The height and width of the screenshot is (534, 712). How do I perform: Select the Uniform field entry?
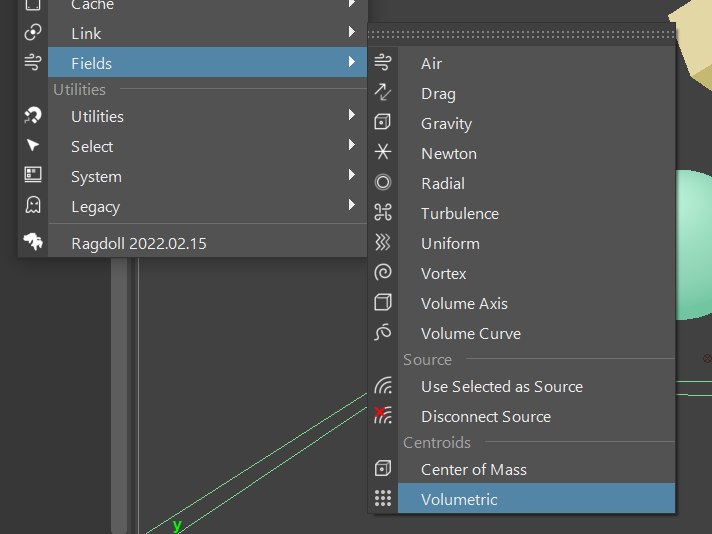click(x=450, y=244)
